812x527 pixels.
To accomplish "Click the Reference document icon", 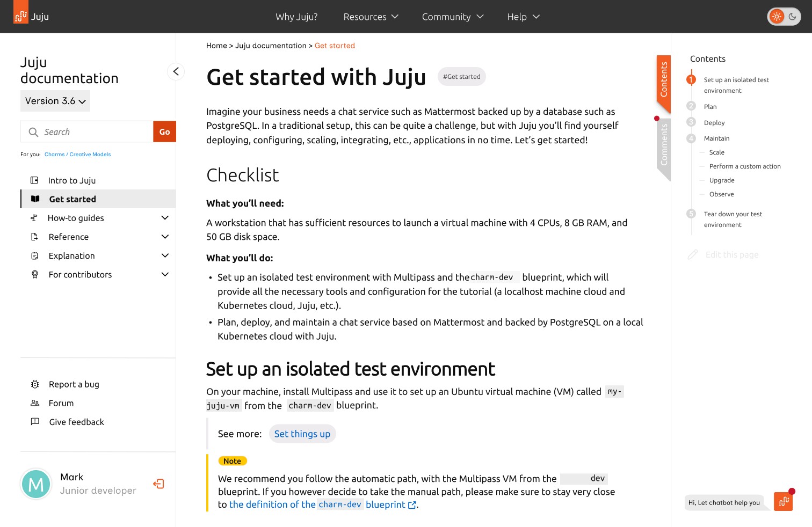I will (34, 237).
